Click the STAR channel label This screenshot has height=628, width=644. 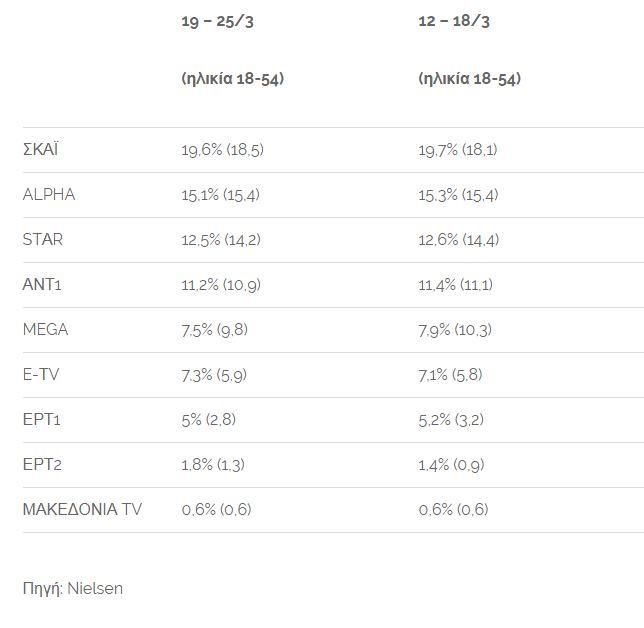pos(43,239)
